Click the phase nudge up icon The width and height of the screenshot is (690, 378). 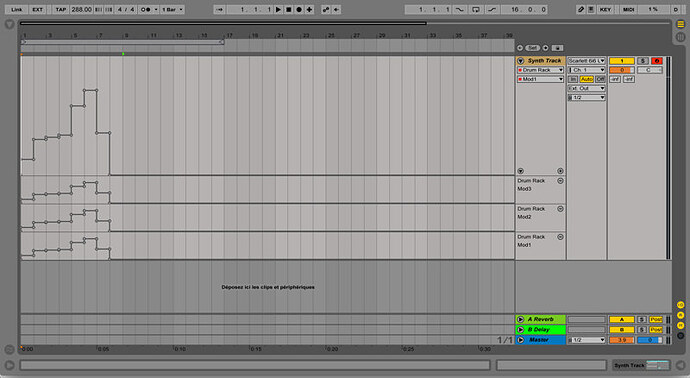[x=108, y=9]
